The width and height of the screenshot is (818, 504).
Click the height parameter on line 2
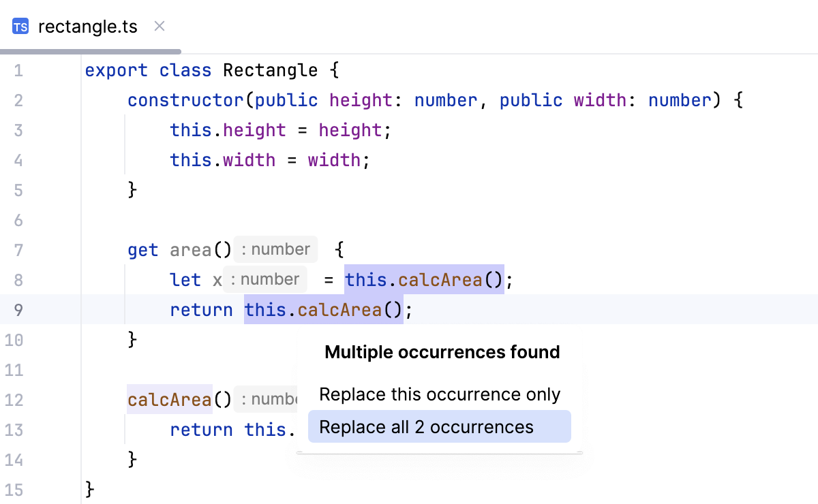pos(360,100)
